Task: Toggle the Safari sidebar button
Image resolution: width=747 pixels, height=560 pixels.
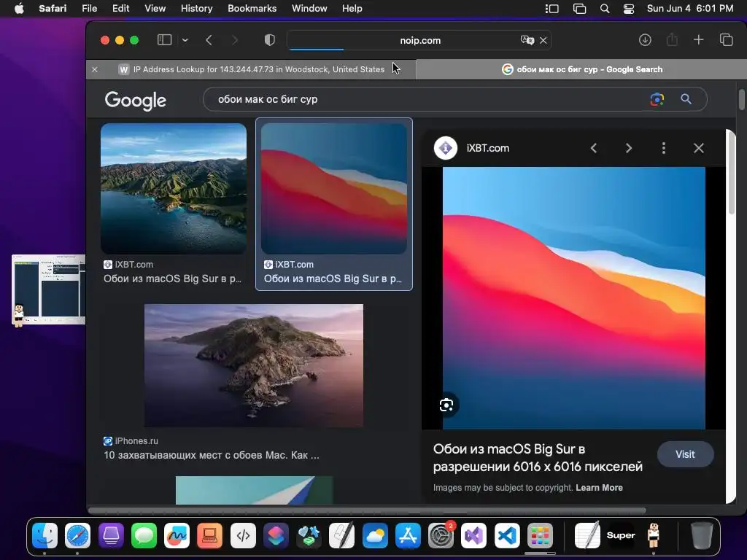Action: pos(164,40)
